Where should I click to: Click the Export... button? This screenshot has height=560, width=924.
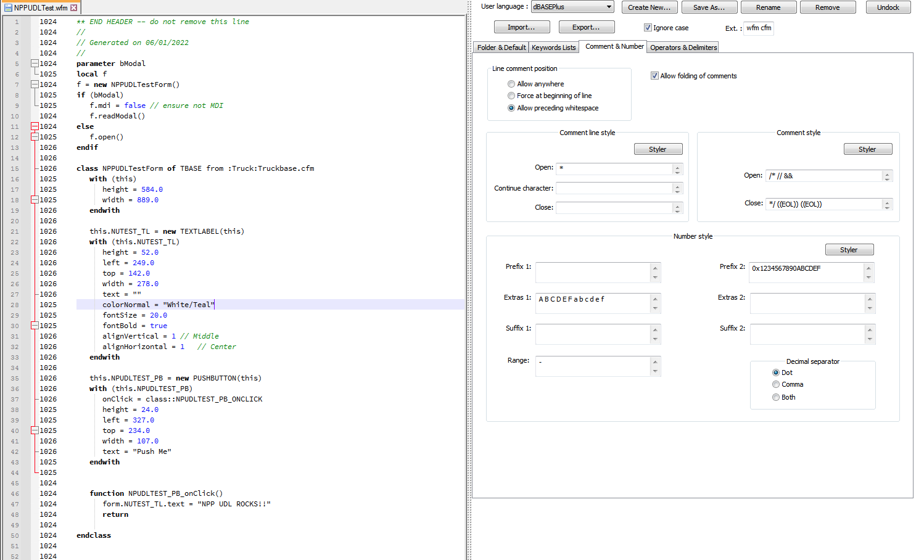coord(586,27)
